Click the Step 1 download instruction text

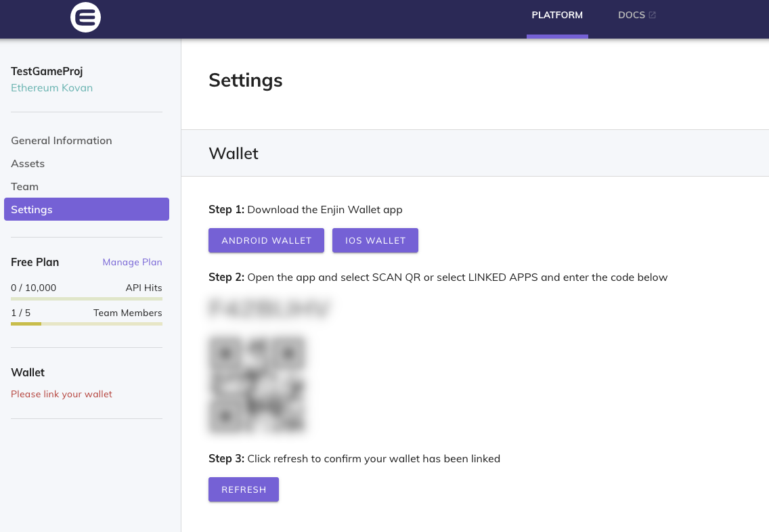305,210
